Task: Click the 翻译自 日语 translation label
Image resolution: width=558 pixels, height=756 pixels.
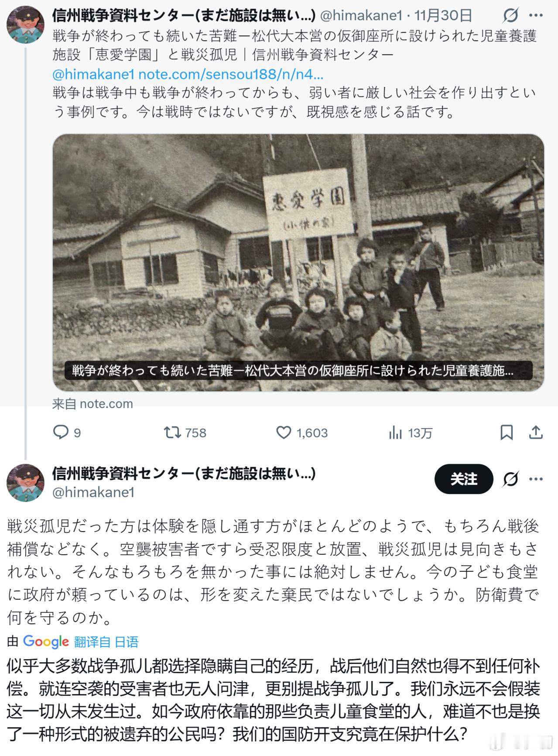Action: coord(106,642)
